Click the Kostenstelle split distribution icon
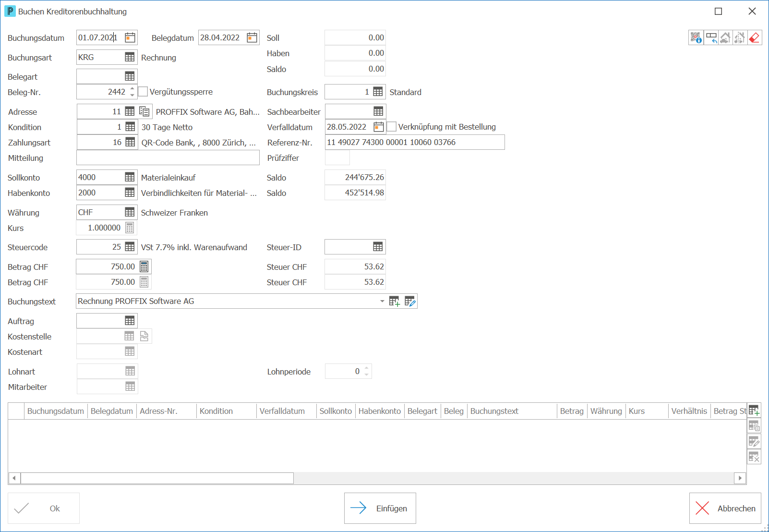 144,336
